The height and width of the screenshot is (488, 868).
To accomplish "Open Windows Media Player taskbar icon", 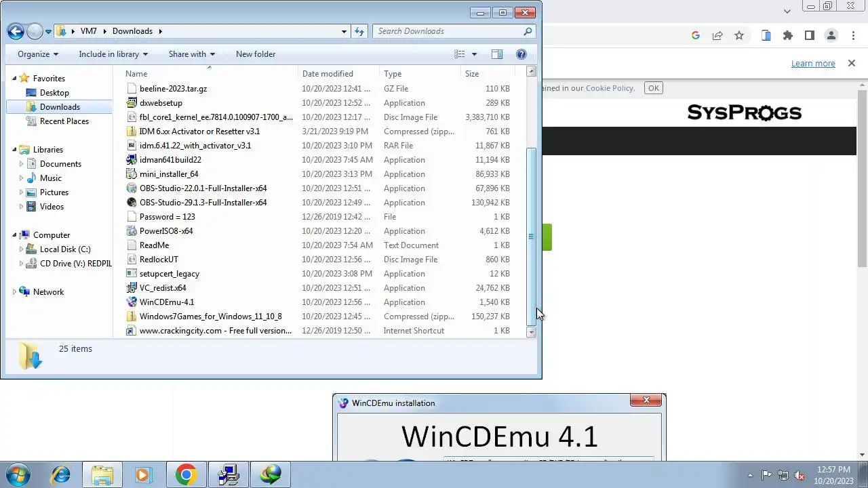I will tap(143, 474).
